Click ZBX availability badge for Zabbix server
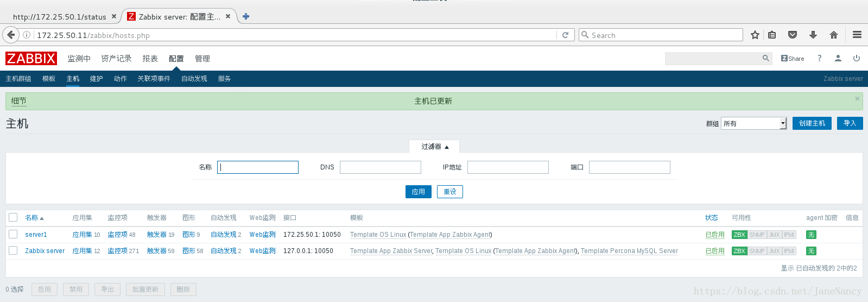The width and height of the screenshot is (868, 302). [x=739, y=251]
